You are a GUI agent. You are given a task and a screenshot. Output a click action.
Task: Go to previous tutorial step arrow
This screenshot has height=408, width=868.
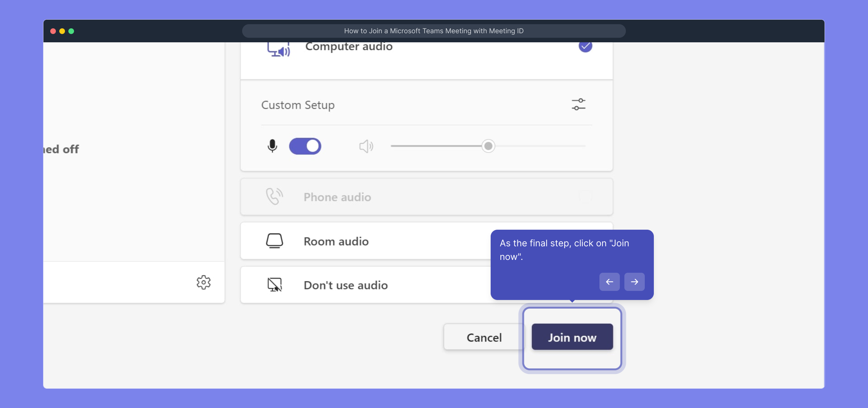609,282
